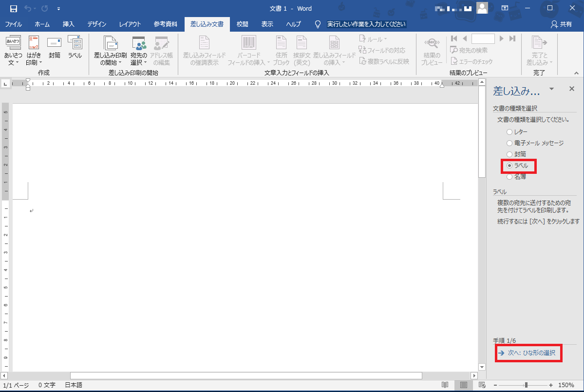Screen dimensions: 584x392
Task: Open 差し込み印刷の開始 start mail merge icon
Action: pyautogui.click(x=110, y=44)
